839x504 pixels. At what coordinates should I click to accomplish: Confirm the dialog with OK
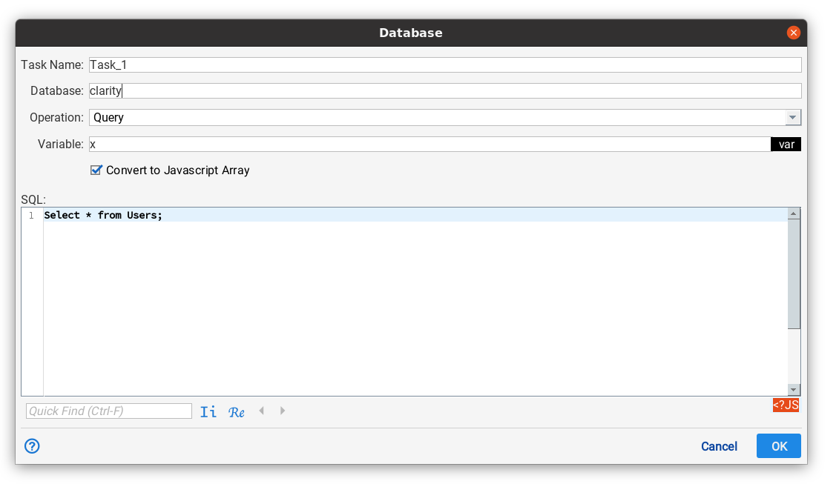778,445
